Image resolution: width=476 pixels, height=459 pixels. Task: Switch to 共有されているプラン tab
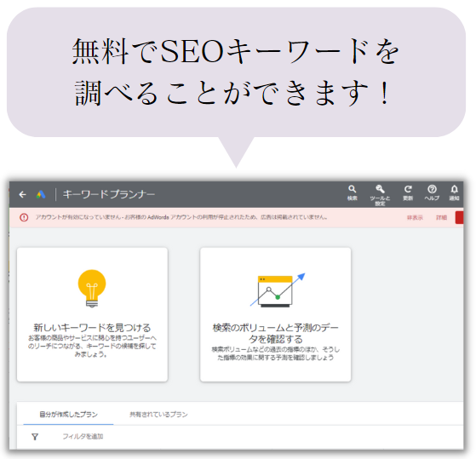158,415
